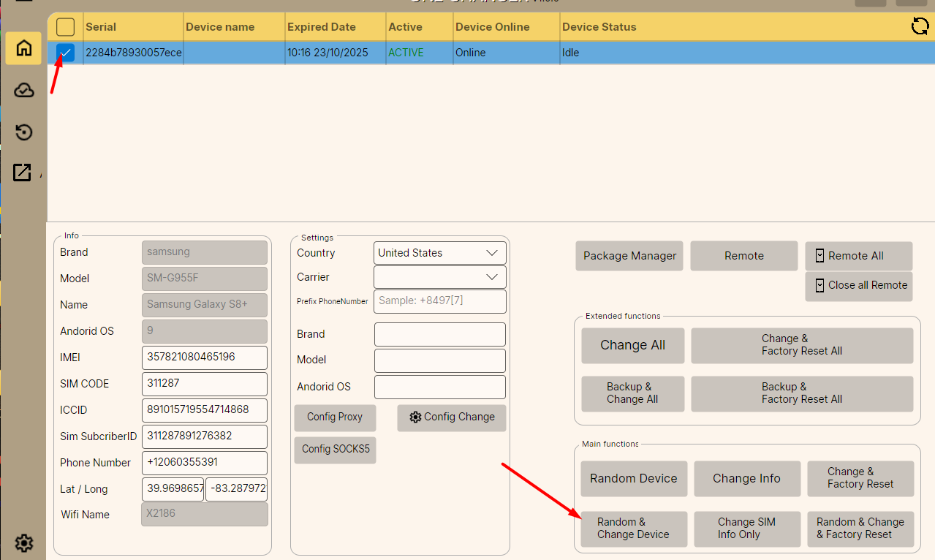Screen dimensions: 935x560
Task: Open the Home sidebar icon
Action: tap(23, 48)
